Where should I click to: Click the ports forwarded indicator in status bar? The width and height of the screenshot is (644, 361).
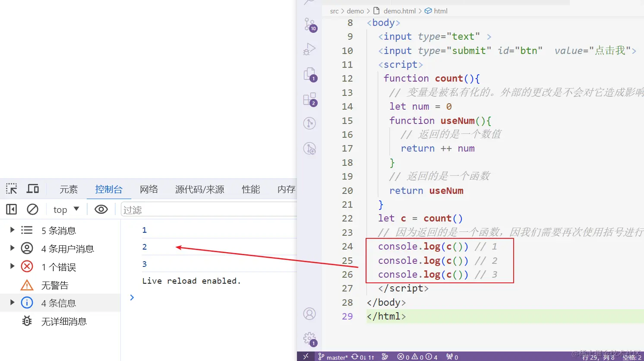(452, 357)
